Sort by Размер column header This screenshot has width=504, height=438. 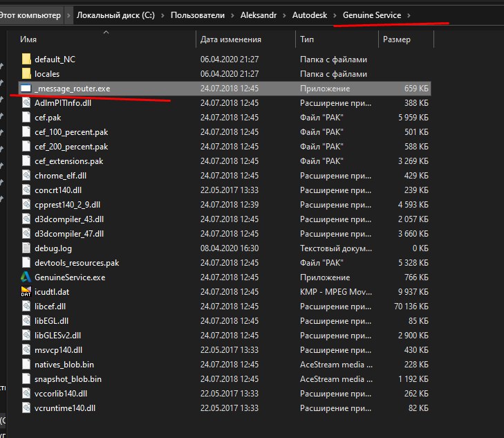pos(397,39)
